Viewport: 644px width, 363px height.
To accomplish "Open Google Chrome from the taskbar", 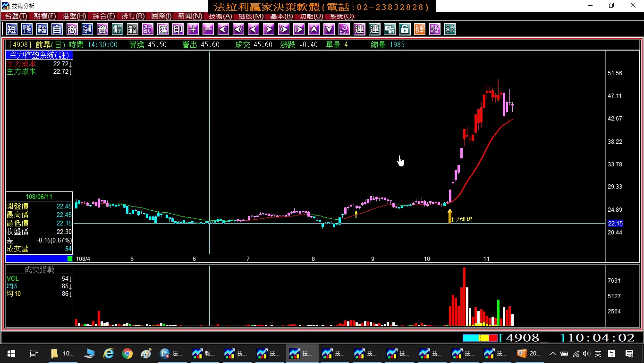I will pyautogui.click(x=127, y=353).
